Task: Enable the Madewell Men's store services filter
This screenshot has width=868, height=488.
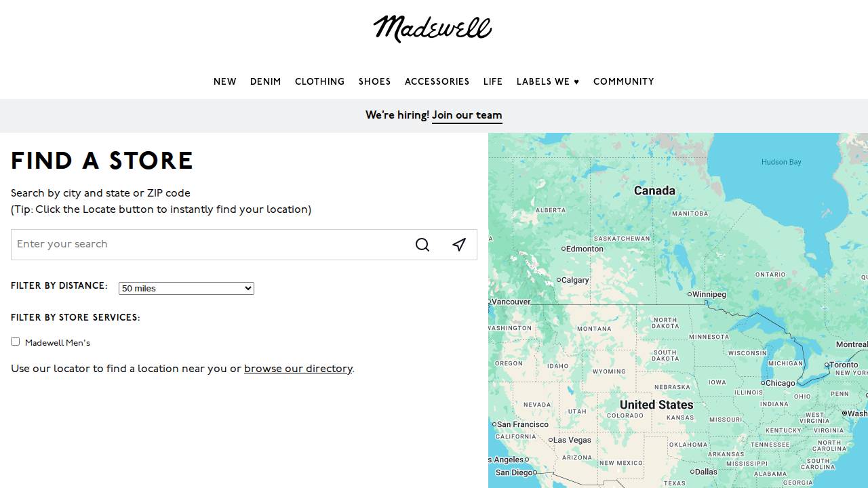Action: point(15,341)
